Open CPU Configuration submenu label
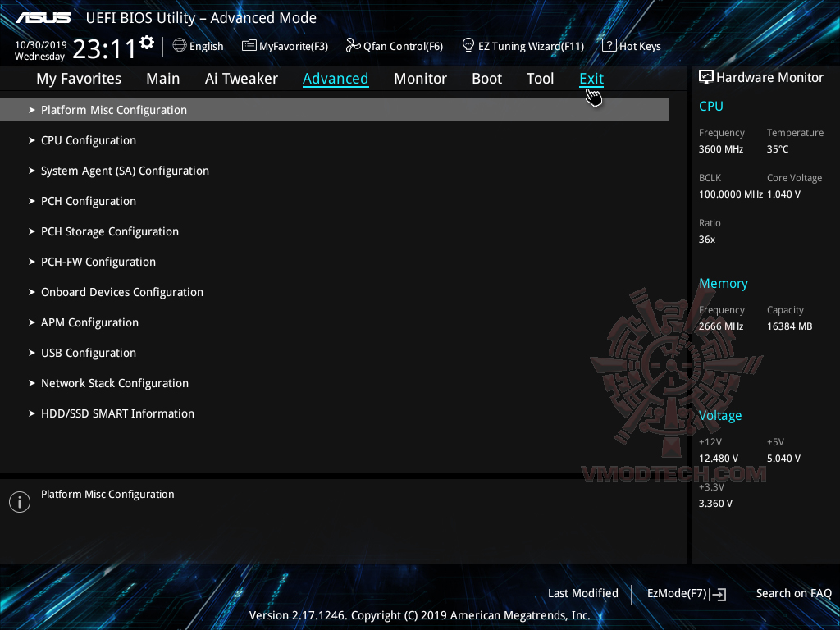 [89, 141]
